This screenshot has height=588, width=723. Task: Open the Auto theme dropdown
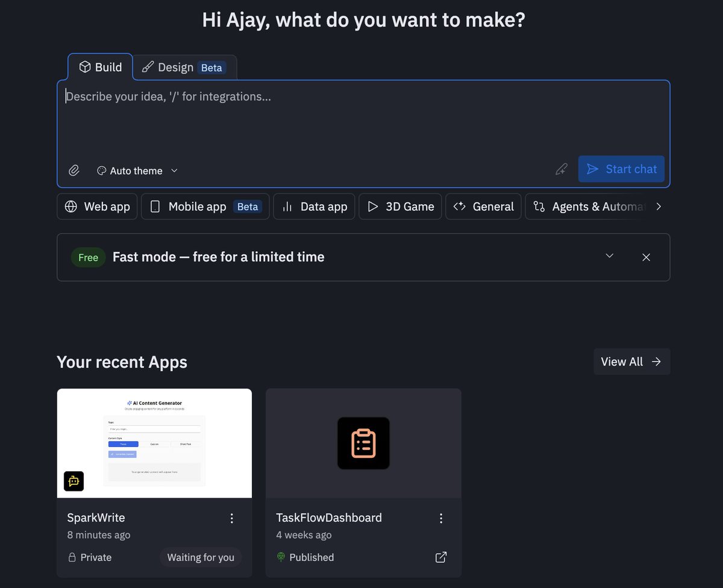[174, 170]
